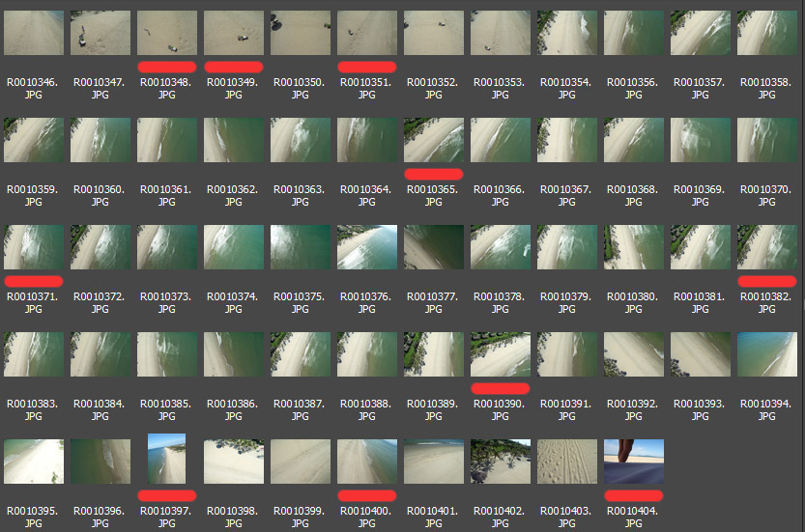Click thumbnail R0010400.JPG
Viewport: 805px width, 532px height.
coord(367,462)
